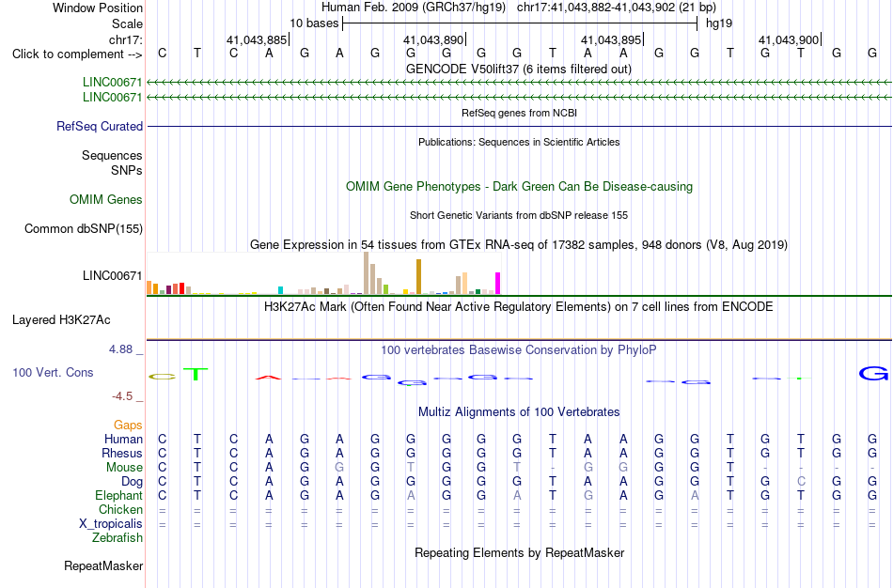Click the '10 bases' scale bar label

pyautogui.click(x=314, y=23)
